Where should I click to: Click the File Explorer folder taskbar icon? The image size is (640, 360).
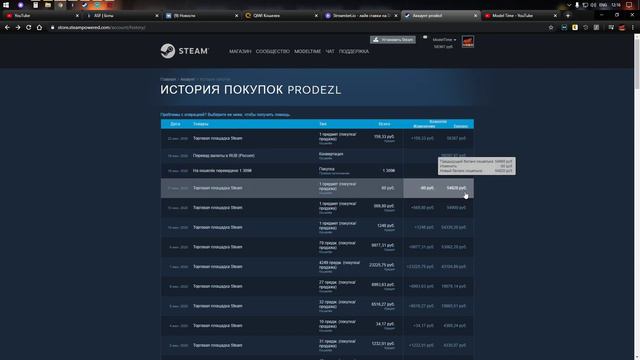click(48, 5)
